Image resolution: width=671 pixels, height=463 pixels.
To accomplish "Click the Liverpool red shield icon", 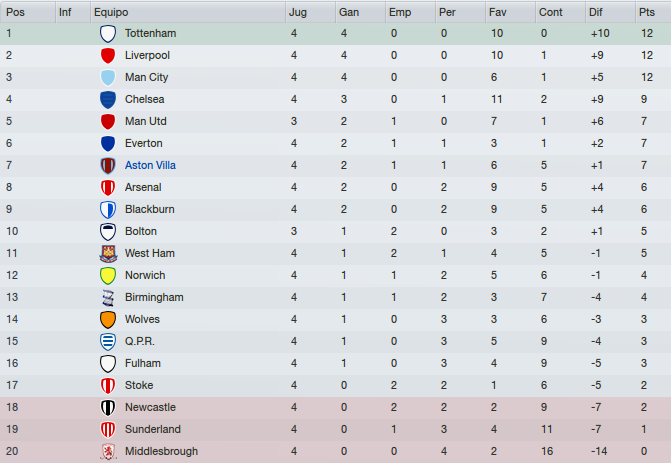I will [108, 56].
